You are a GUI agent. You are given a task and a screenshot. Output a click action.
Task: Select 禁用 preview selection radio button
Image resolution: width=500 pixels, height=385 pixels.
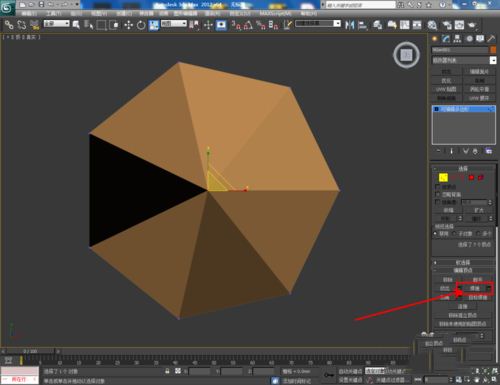pos(435,234)
